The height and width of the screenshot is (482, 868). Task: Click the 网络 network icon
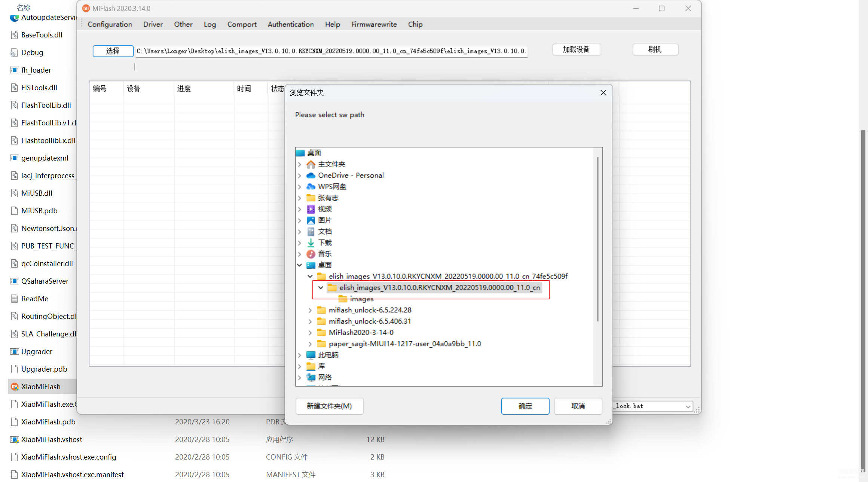(x=311, y=377)
